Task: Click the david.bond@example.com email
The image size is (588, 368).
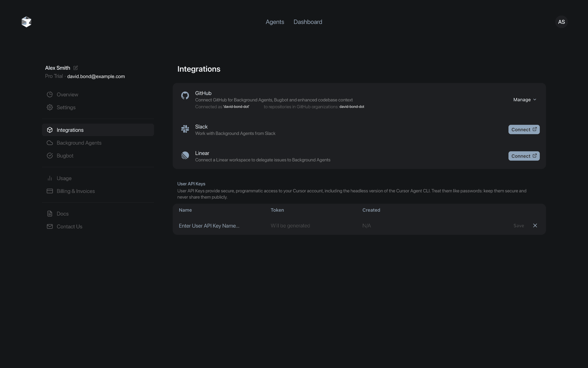Action: tap(96, 76)
